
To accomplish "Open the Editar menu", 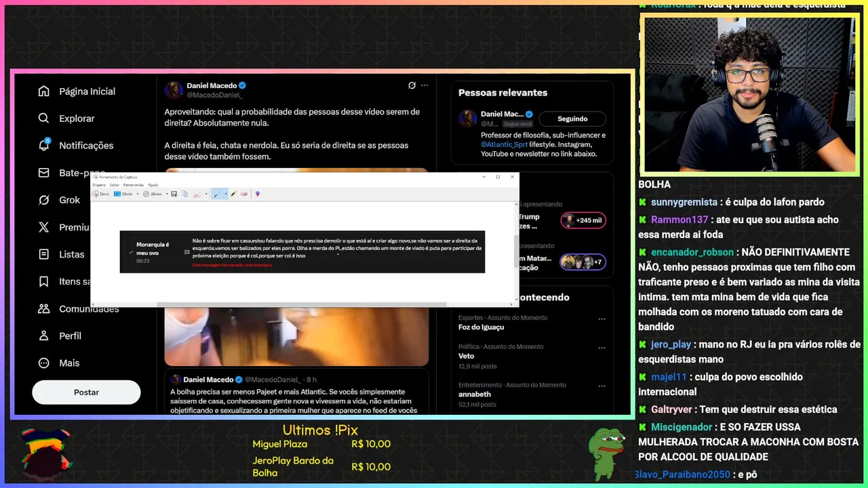I will (115, 185).
